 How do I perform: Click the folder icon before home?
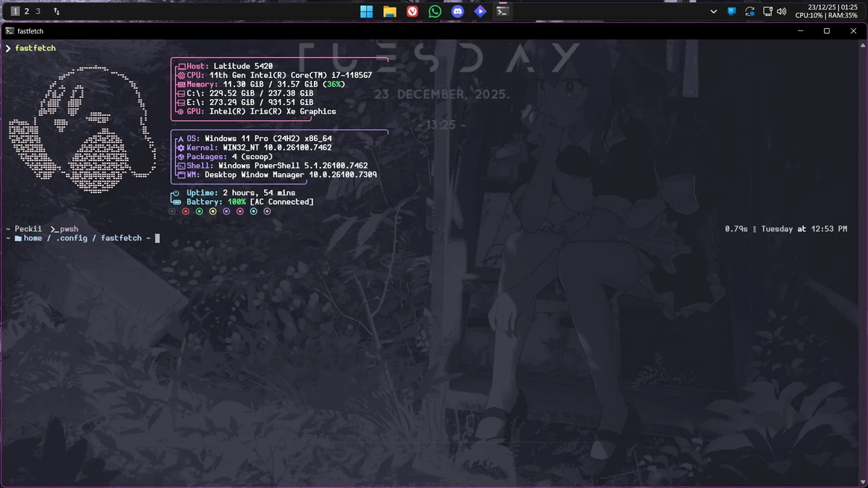19,239
